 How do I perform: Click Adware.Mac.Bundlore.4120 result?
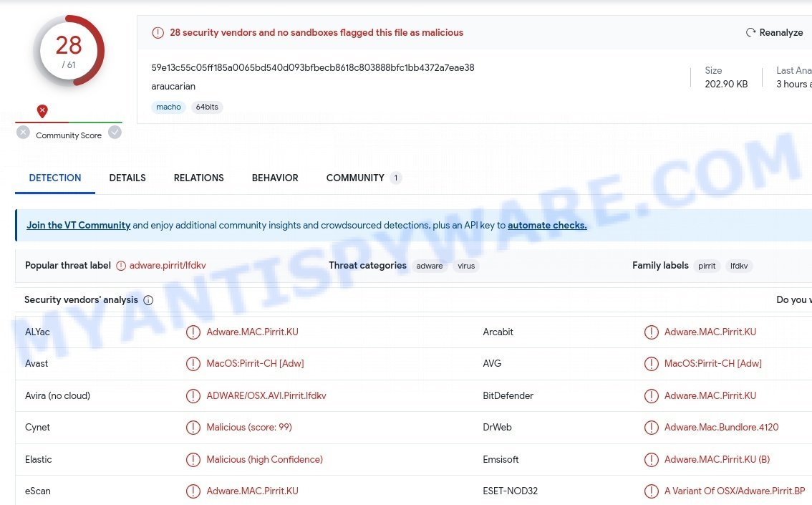(721, 428)
